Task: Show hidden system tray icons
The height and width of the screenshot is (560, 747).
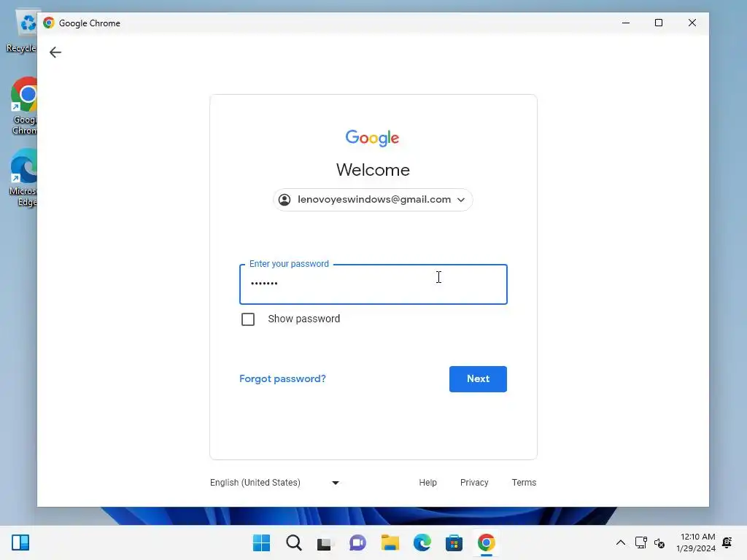Action: [x=621, y=542]
